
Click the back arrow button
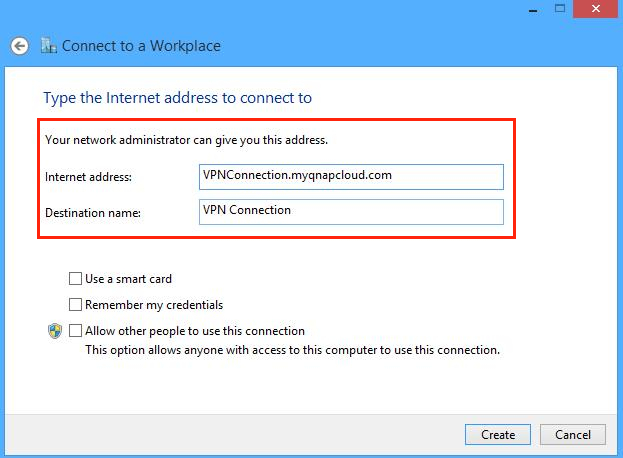pyautogui.click(x=18, y=46)
